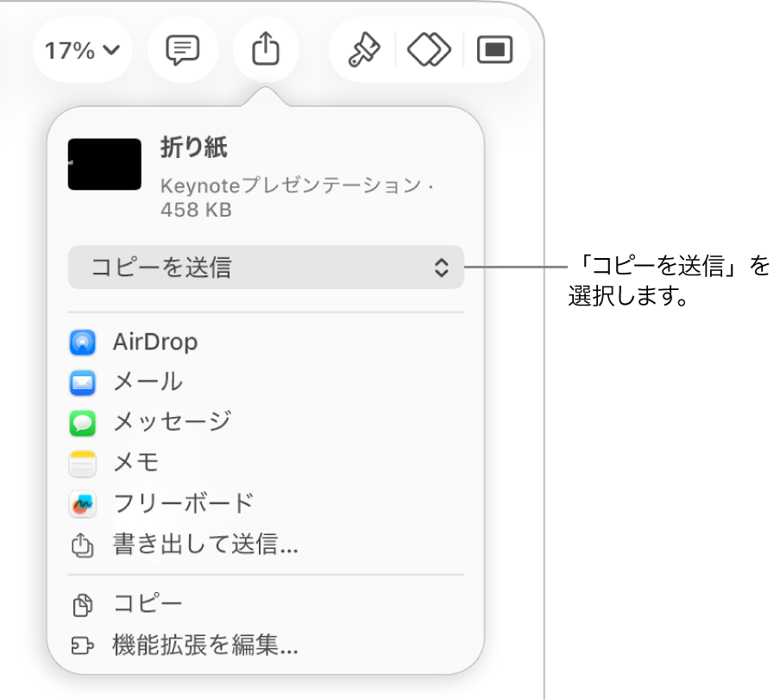
Task: Open the 17% zoom dropdown
Action: pyautogui.click(x=82, y=49)
